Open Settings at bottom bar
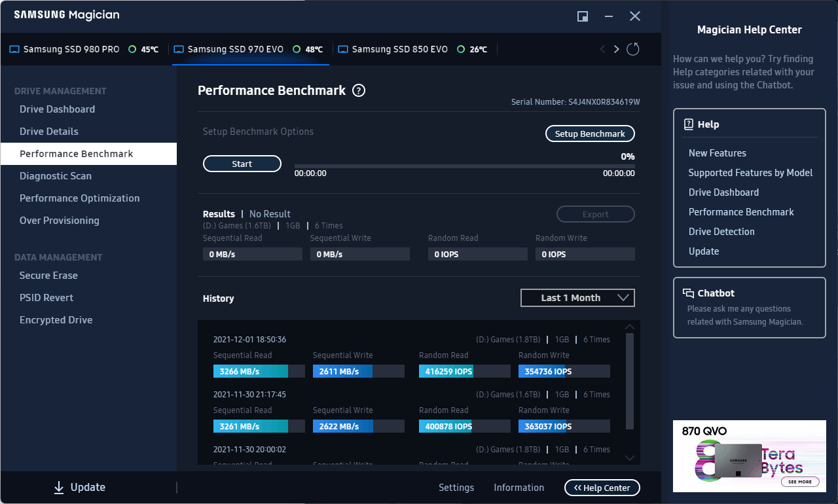 coord(456,488)
